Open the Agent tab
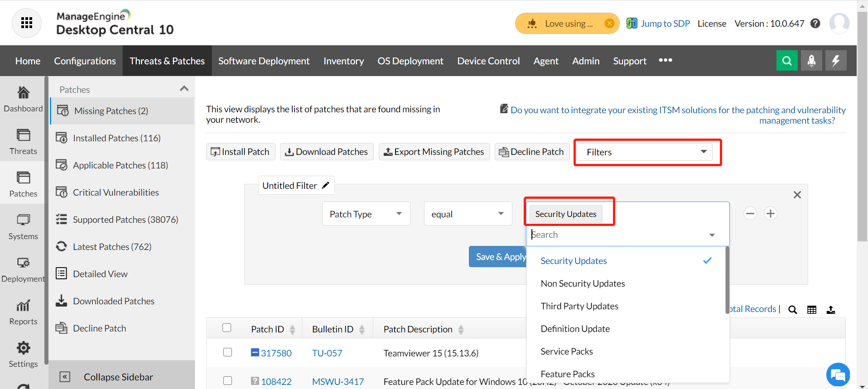 tap(546, 61)
